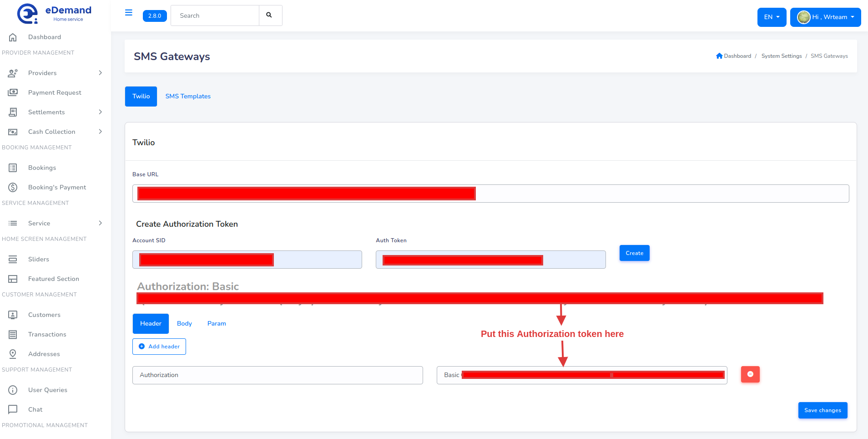
Task: Open Sliders in sidebar
Action: (x=39, y=259)
